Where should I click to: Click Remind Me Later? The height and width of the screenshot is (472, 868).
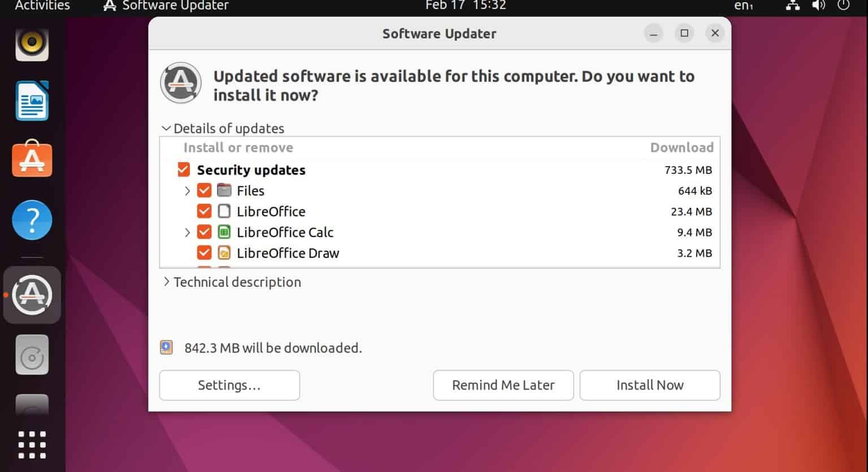click(x=502, y=385)
